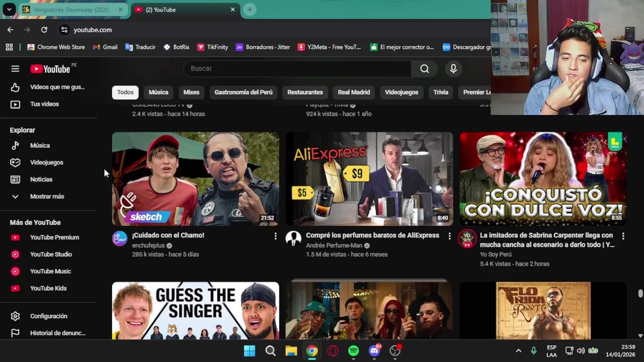Click the Andrés Perfume-Man channel avatar

tap(293, 238)
